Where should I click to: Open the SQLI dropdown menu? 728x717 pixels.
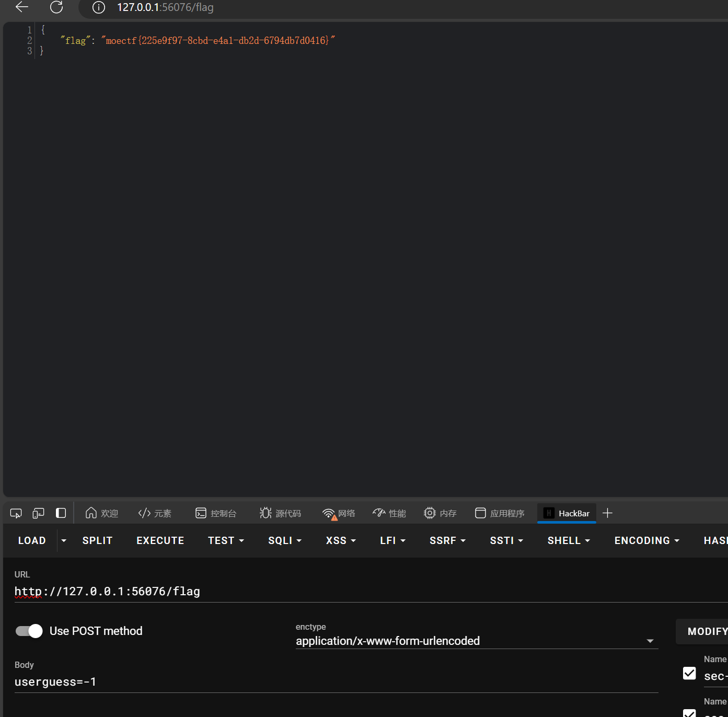click(x=285, y=540)
